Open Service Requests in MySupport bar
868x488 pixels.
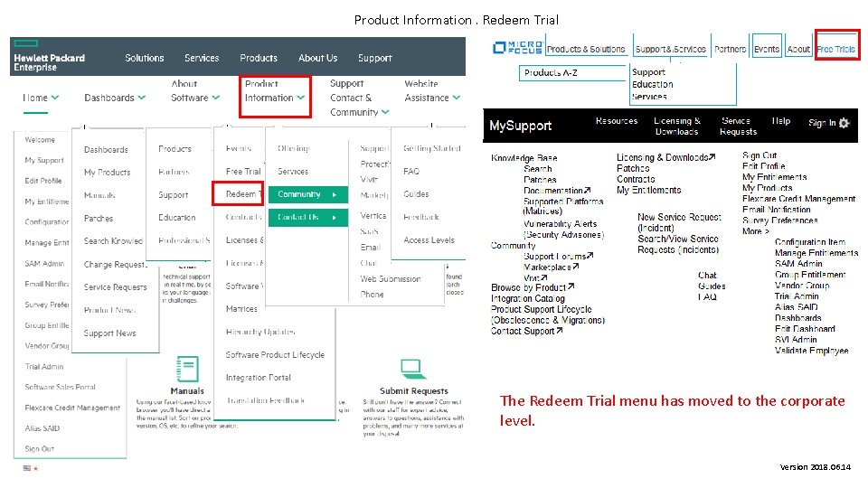[738, 127]
